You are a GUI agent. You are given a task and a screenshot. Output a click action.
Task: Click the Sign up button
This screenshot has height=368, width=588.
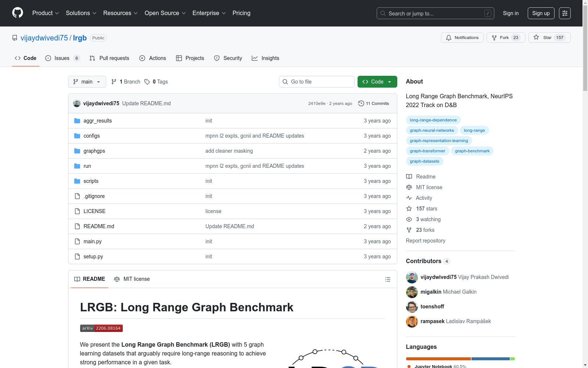point(541,13)
